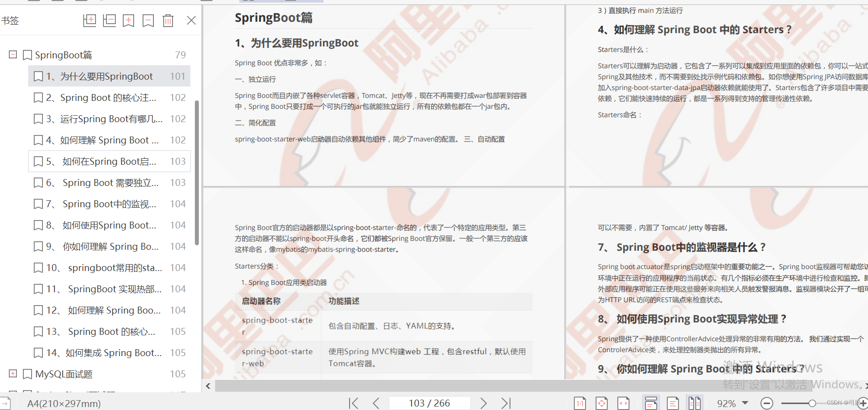This screenshot has width=868, height=410.
Task: Click the horizontal scrollbar left arrow
Action: (x=208, y=386)
